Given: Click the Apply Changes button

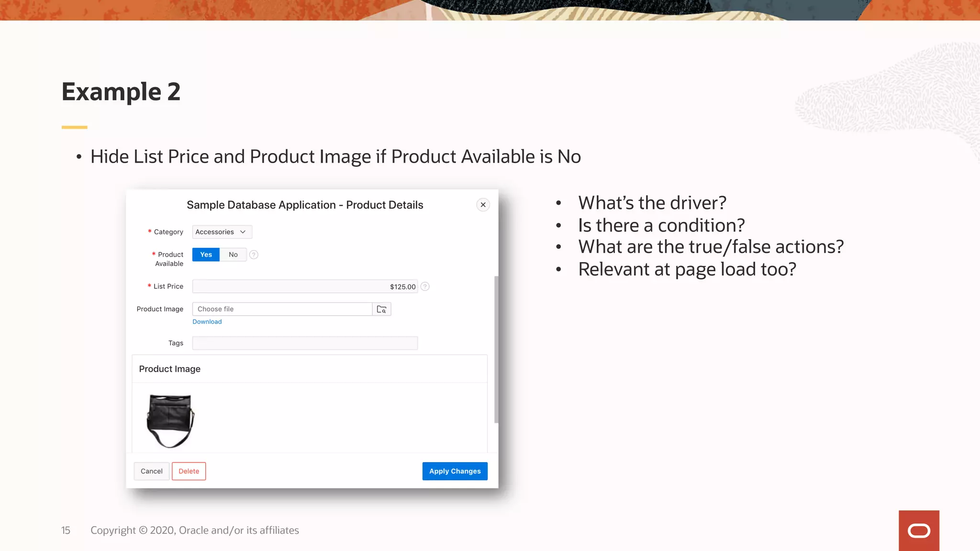Looking at the screenshot, I should [x=455, y=471].
